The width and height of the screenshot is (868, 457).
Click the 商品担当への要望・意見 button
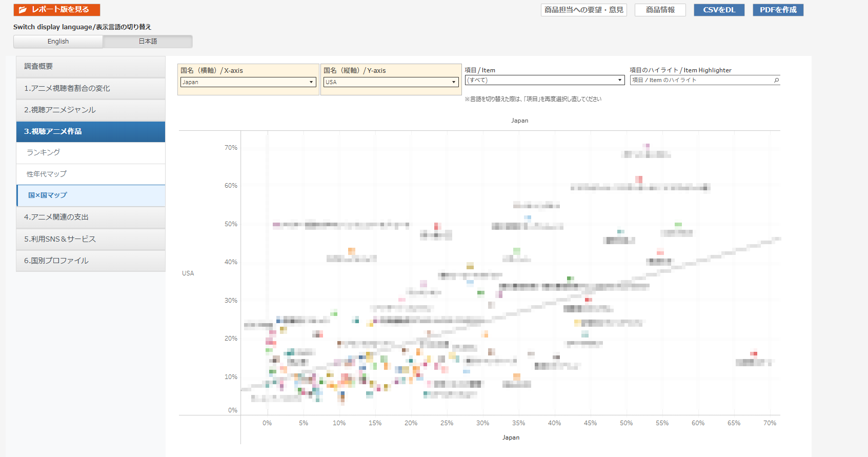[583, 10]
